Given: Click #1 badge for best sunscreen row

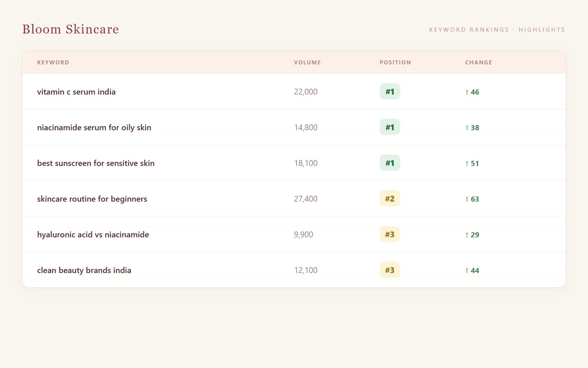Looking at the screenshot, I should coord(390,163).
